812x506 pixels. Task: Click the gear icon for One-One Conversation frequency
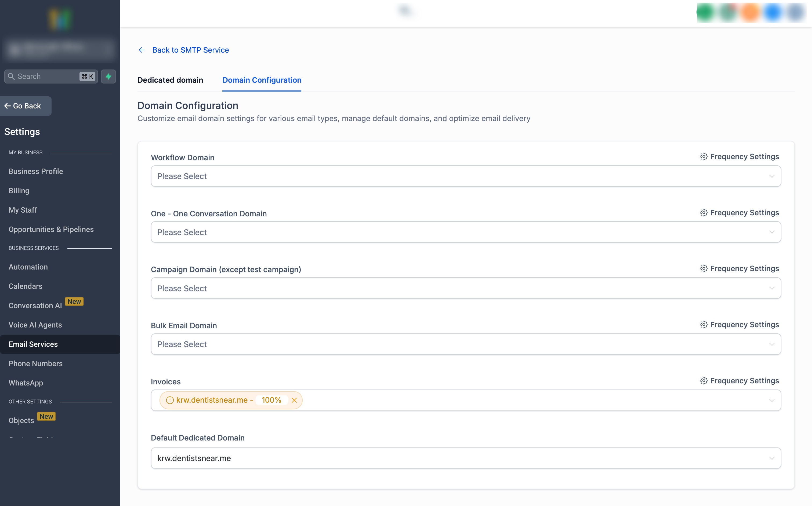pyautogui.click(x=703, y=213)
